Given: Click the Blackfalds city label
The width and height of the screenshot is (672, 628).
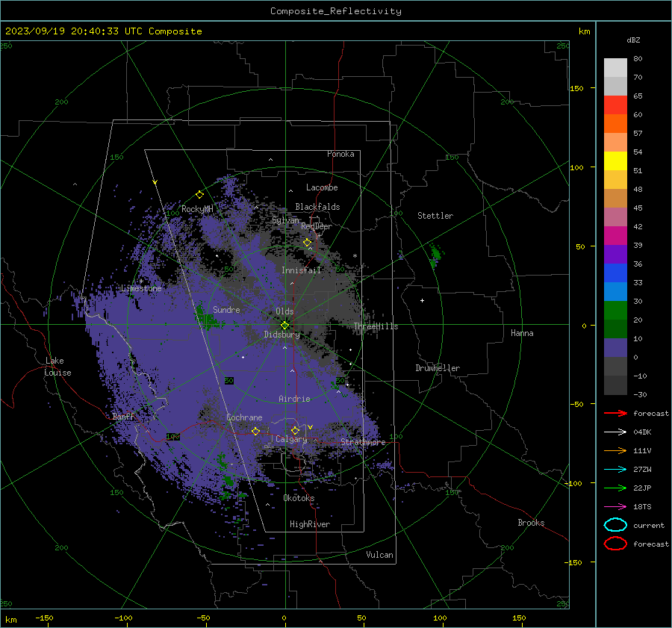Looking at the screenshot, I should [x=317, y=207].
